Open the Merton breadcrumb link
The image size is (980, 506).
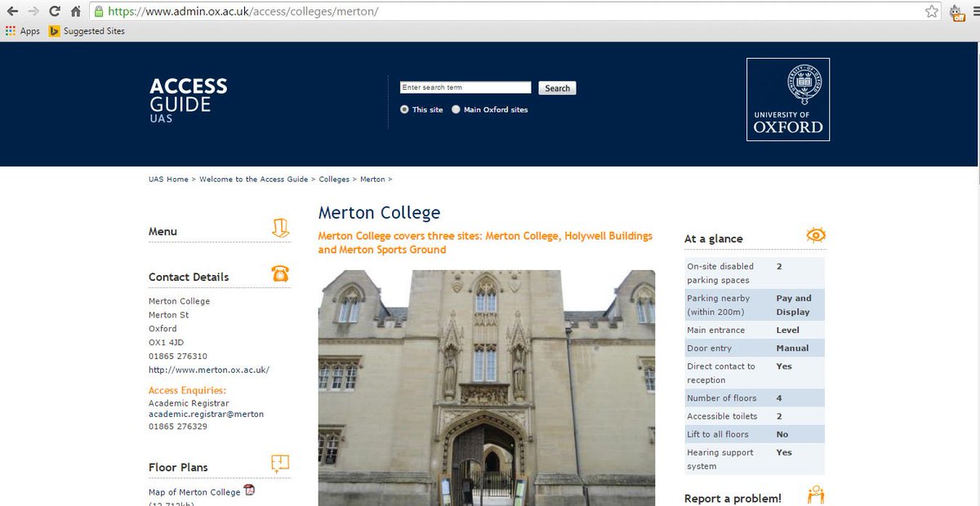tap(372, 179)
